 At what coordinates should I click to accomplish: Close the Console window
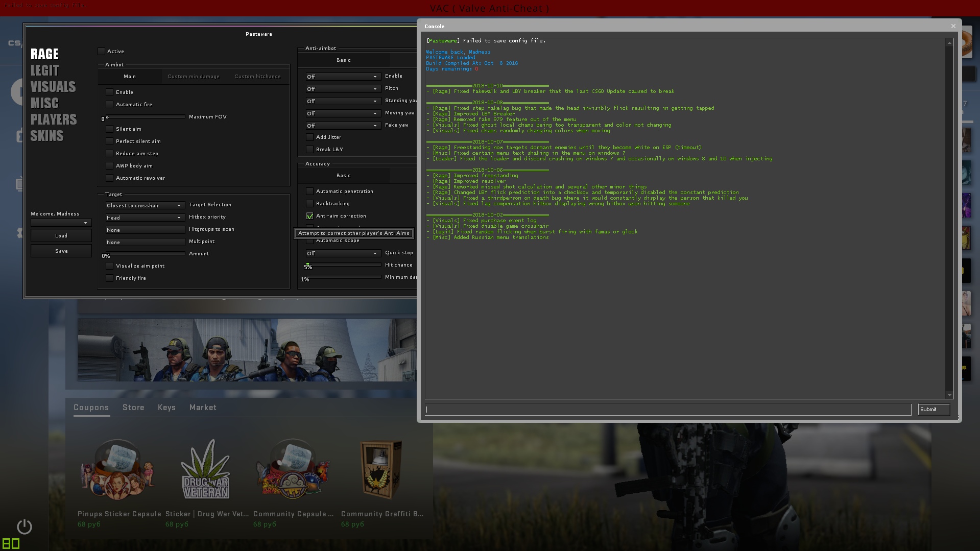[x=953, y=26]
